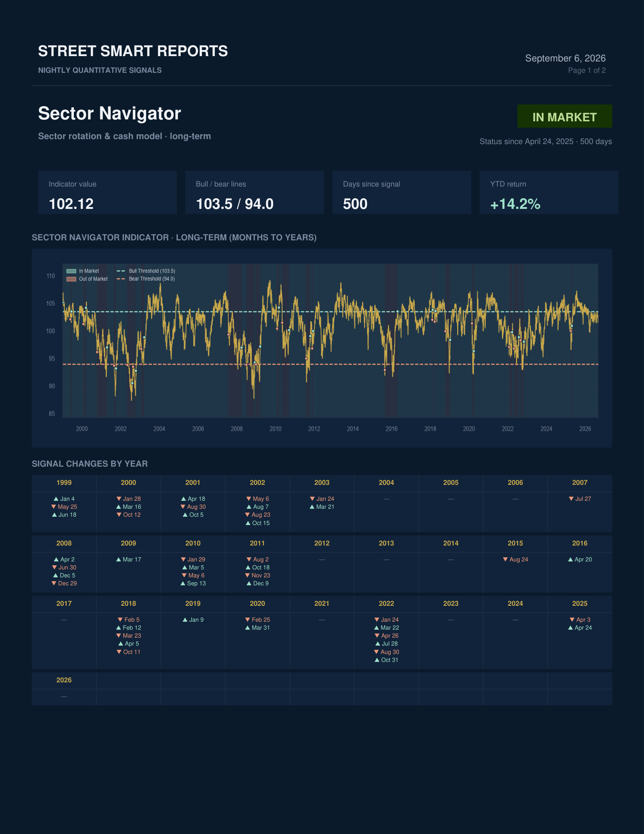Click the Sector Navigator heading
Screen dimensions: 644x834
109,113
